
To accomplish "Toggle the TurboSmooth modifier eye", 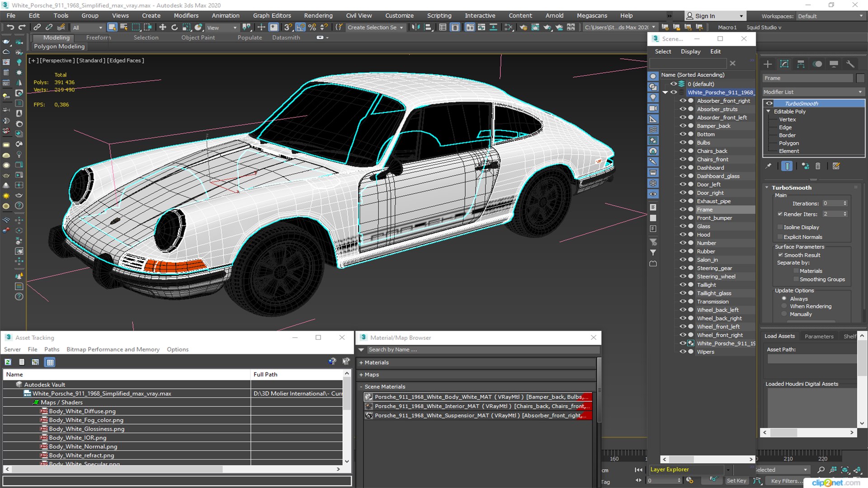I will 769,103.
